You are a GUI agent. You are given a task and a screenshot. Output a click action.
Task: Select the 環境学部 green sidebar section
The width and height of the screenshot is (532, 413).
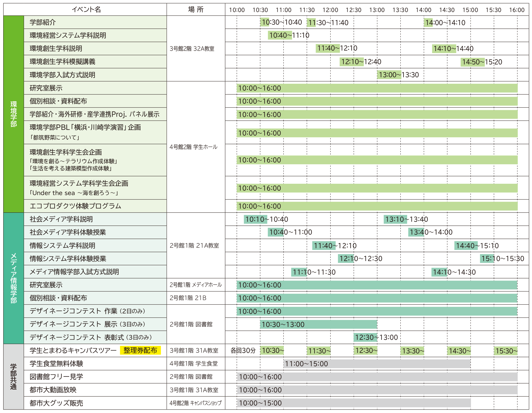pos(14,114)
